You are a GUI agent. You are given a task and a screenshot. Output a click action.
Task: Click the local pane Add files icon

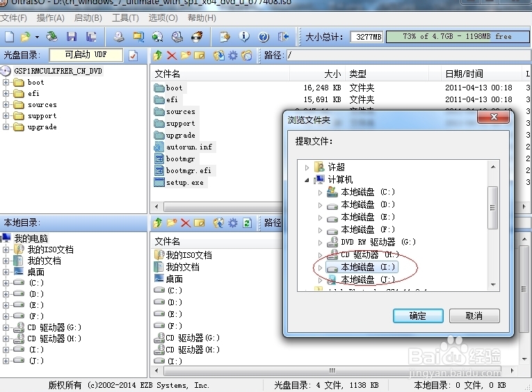tap(219, 223)
